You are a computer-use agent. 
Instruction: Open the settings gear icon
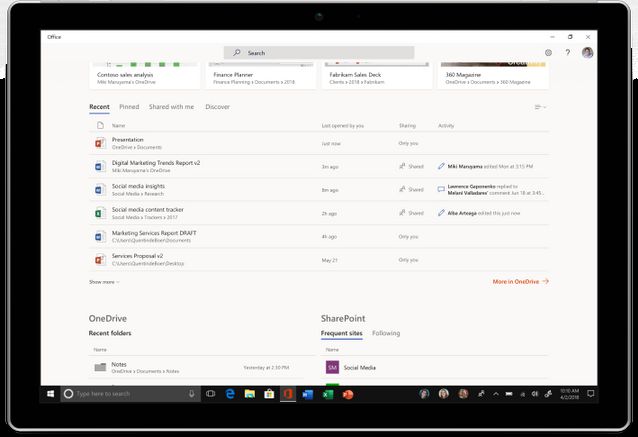[x=548, y=52]
